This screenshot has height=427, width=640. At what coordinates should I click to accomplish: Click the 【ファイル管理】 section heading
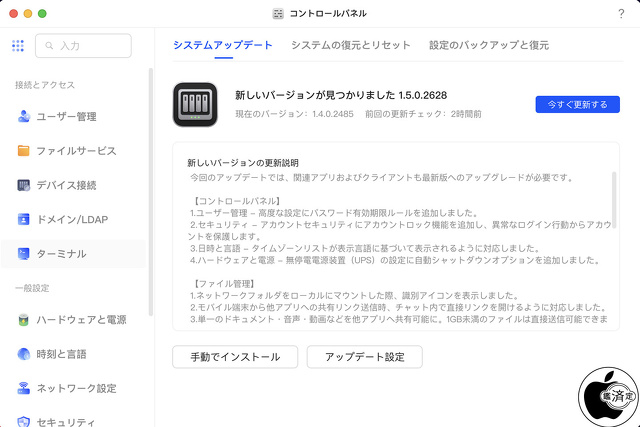coord(224,284)
